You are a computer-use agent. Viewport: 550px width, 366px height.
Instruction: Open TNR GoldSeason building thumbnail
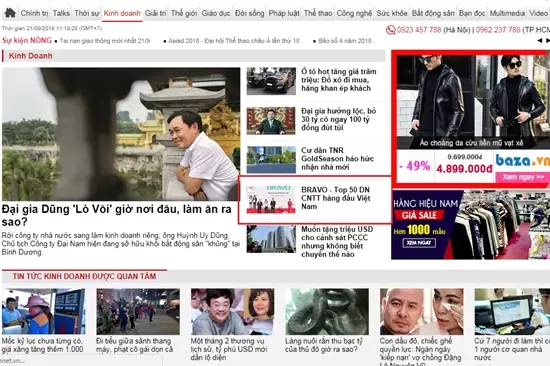point(271,160)
